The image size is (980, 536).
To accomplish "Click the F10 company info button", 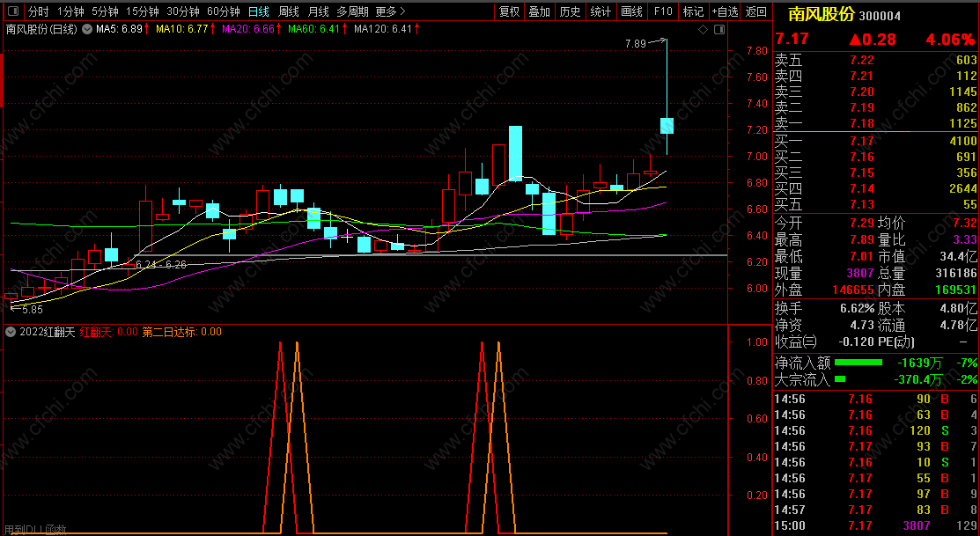I will click(x=662, y=11).
